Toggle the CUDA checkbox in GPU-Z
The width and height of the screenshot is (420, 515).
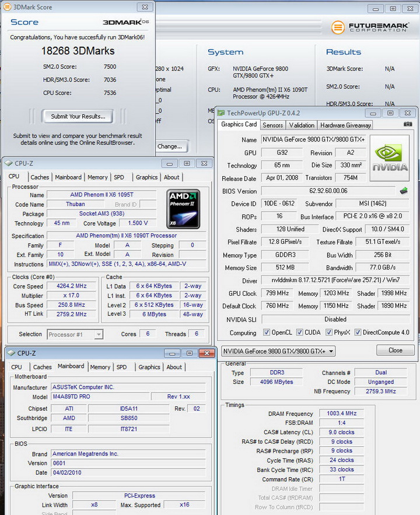coord(299,332)
